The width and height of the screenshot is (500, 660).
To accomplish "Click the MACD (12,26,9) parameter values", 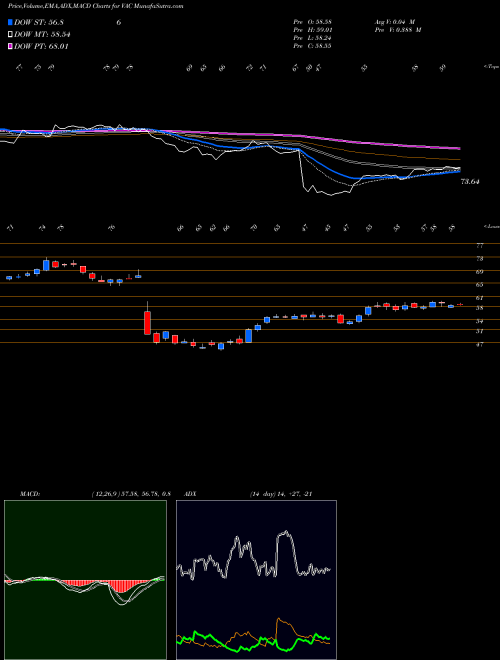I will pos(131,494).
